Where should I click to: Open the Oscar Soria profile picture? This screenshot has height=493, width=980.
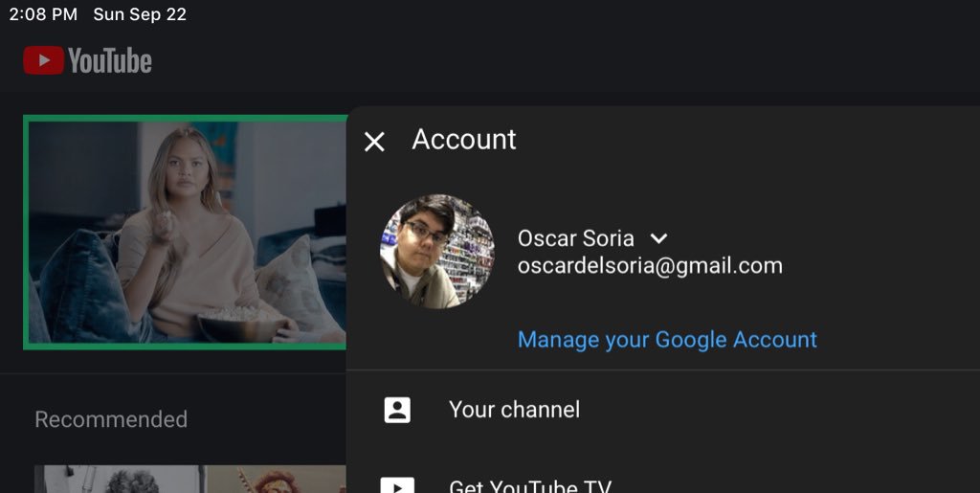[436, 251]
